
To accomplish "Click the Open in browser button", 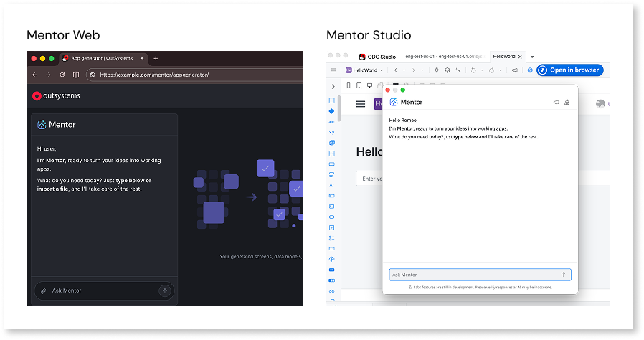I will [x=569, y=70].
